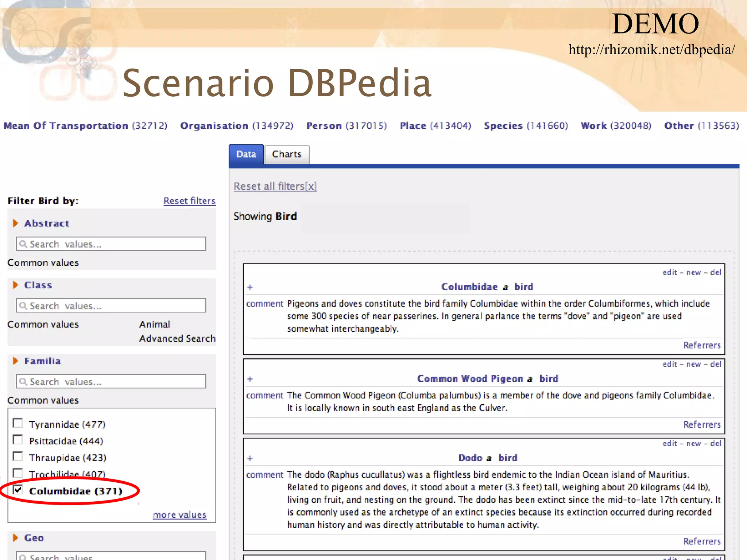
Task: Open the Place category
Action: [x=436, y=126]
